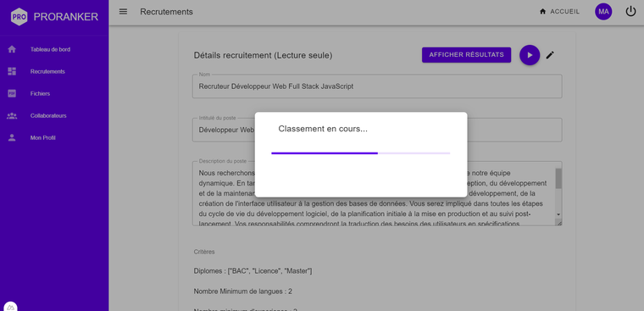Toggle the hamburger menu icon
The width and height of the screenshot is (644, 311).
pyautogui.click(x=123, y=12)
